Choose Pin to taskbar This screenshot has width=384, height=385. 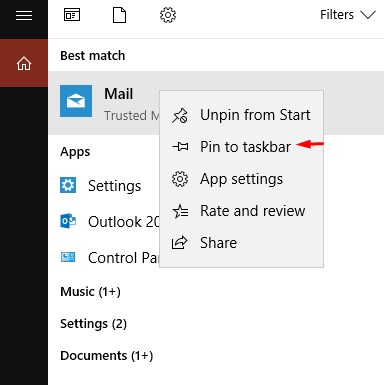[x=242, y=147]
